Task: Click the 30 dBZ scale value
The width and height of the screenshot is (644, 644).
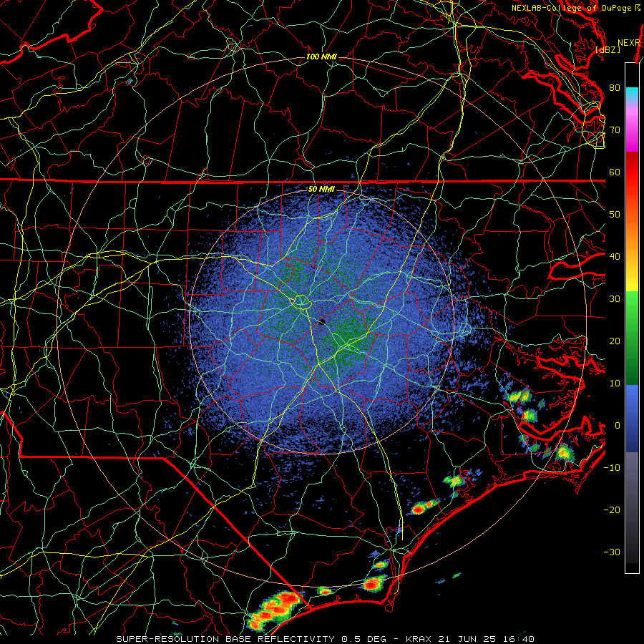Action: pos(615,298)
